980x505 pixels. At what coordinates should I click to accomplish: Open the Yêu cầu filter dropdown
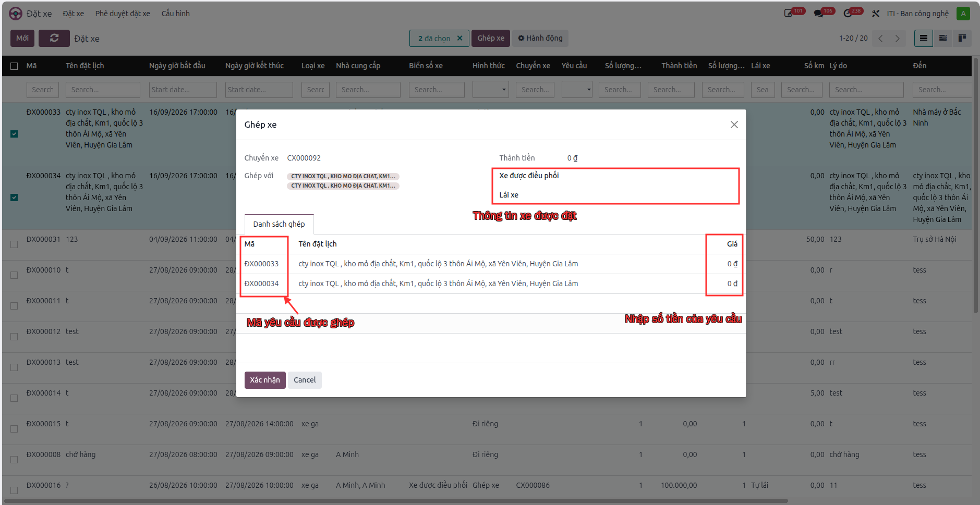coord(577,90)
